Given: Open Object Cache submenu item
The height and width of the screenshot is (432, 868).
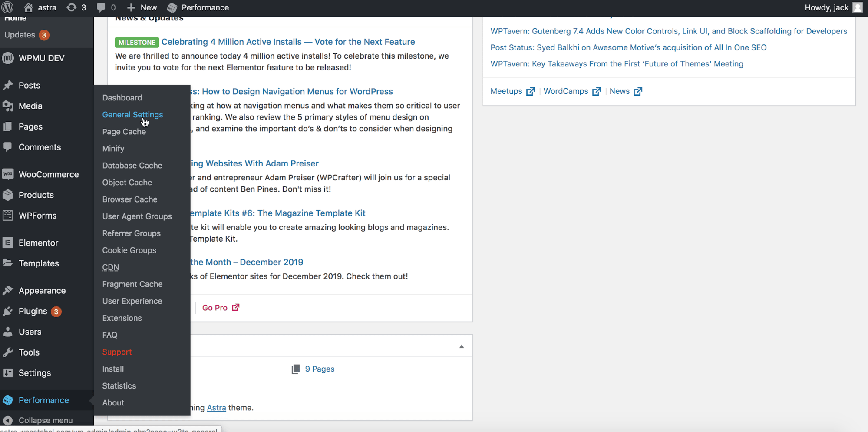Looking at the screenshot, I should [x=127, y=183].
